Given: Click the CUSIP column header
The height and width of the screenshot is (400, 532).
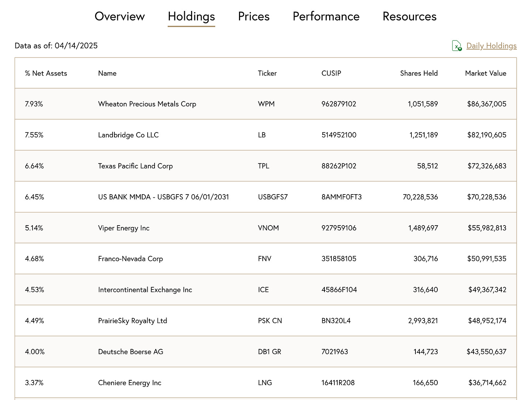Looking at the screenshot, I should point(331,73).
